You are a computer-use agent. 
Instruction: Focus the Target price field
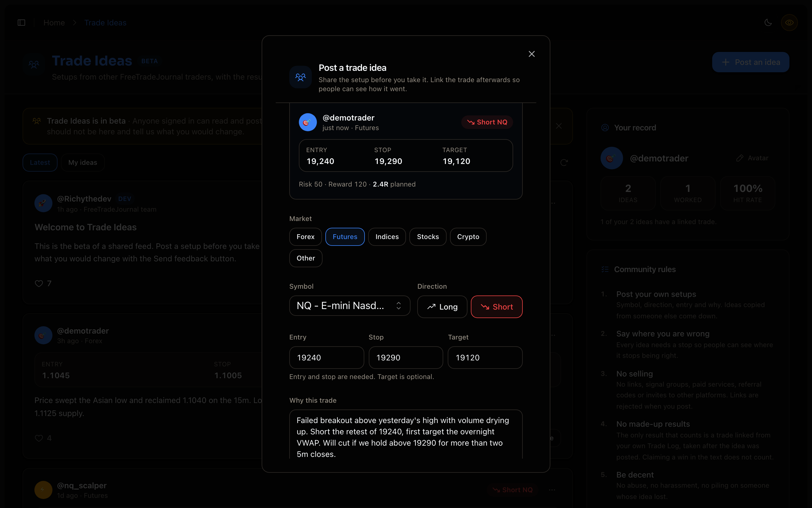point(485,358)
